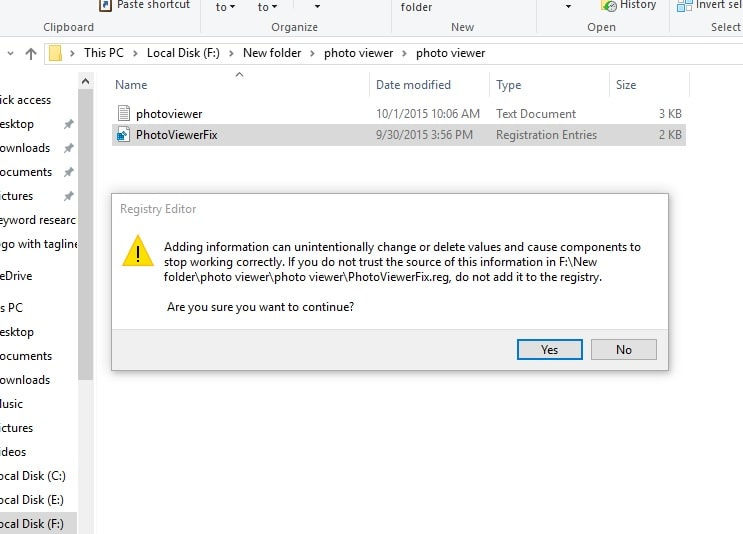Click New folder button in ribbon
The image size is (743, 534).
416,7
